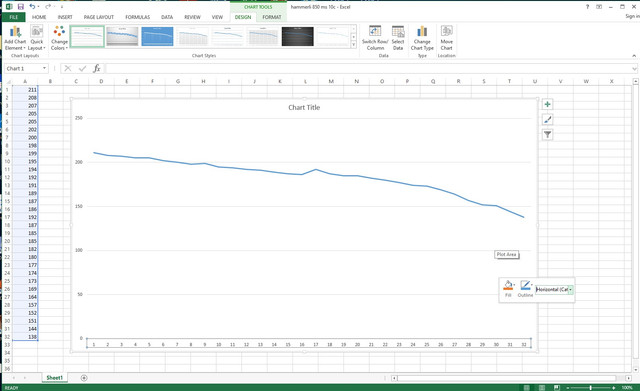Image resolution: width=640 pixels, height=391 pixels.
Task: Expand the Chart Styles gallery More arrow
Action: coord(353,45)
